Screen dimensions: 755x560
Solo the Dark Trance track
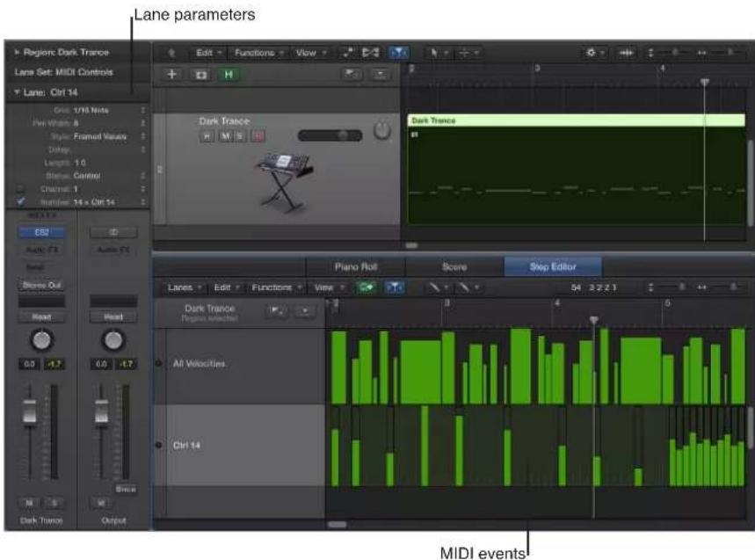pyautogui.click(x=240, y=136)
